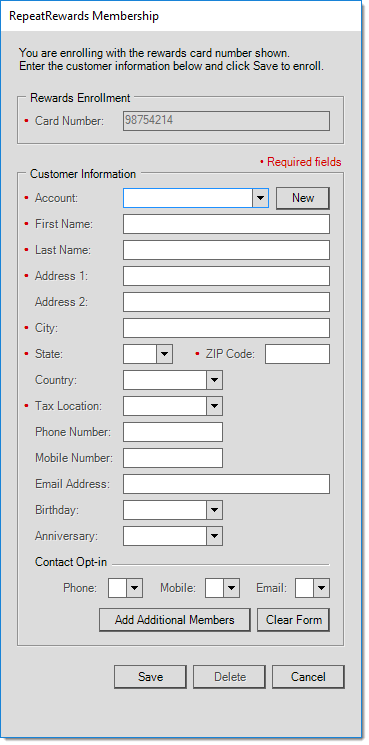The image size is (369, 745).
Task: Expand the State dropdown
Action: 164,354
